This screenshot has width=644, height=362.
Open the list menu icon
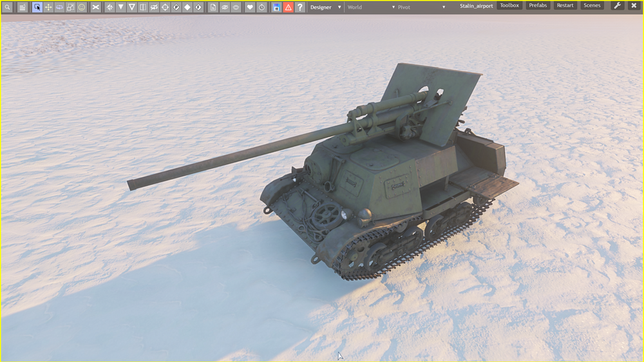tap(23, 7)
